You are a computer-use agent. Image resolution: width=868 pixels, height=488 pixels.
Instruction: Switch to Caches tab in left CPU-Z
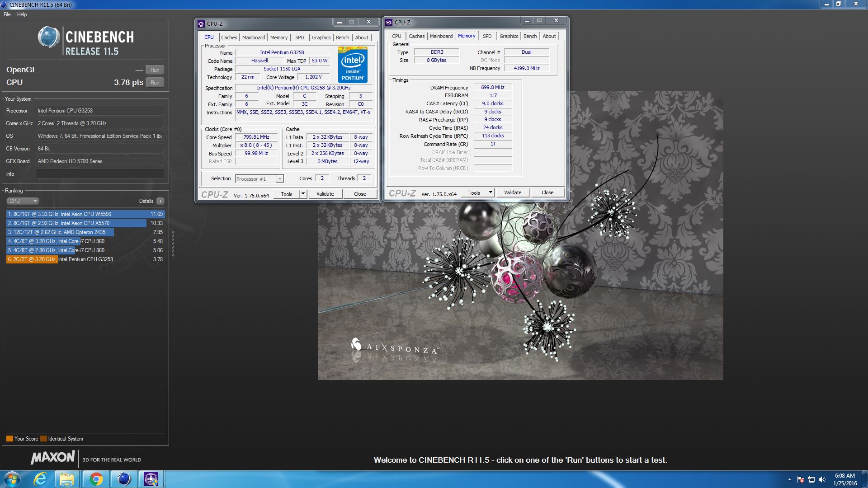(x=229, y=38)
